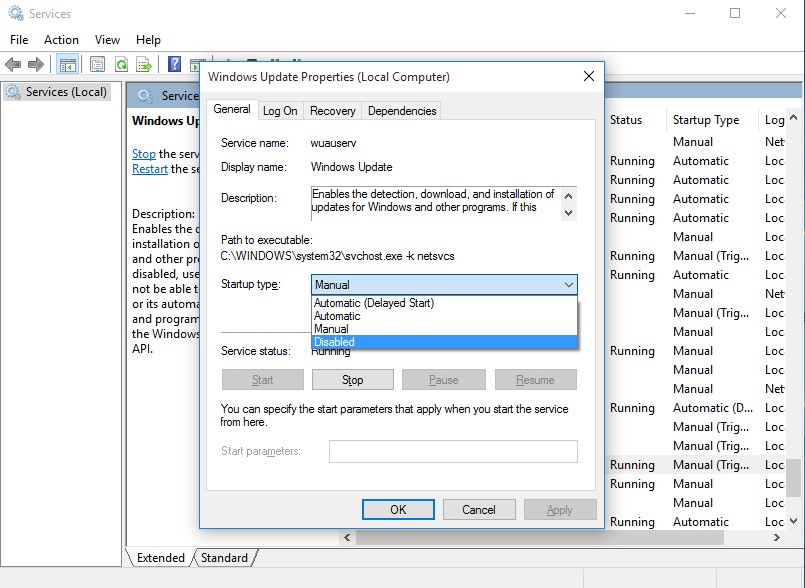Select Services (Local) in the console tree
Screen dimensions: 805x588
point(57,92)
